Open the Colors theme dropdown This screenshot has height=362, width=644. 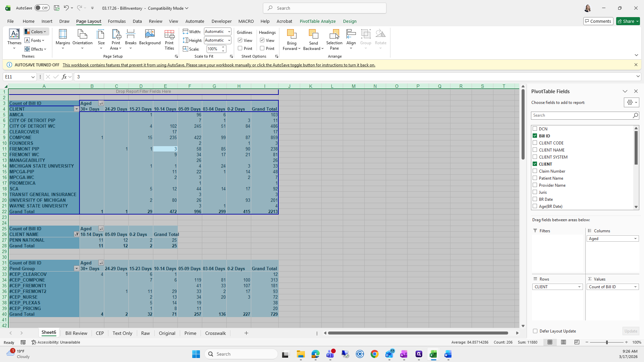coord(36,32)
